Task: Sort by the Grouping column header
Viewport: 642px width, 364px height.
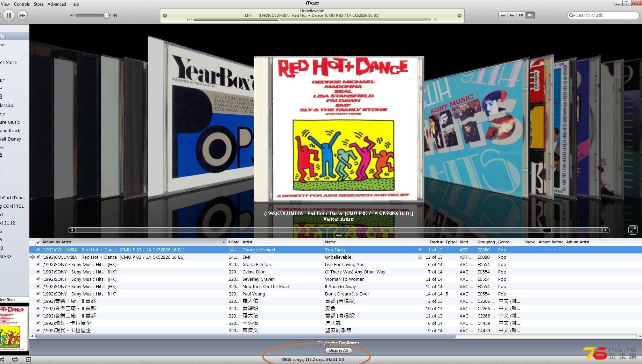Action: (x=486, y=242)
